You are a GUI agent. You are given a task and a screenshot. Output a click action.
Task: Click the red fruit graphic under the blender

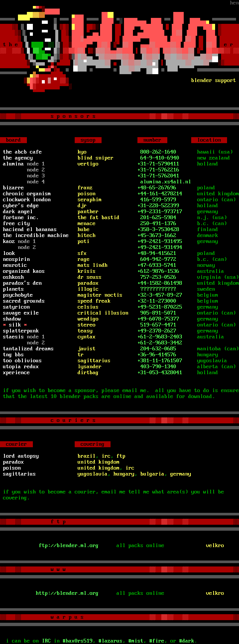click(x=49, y=82)
